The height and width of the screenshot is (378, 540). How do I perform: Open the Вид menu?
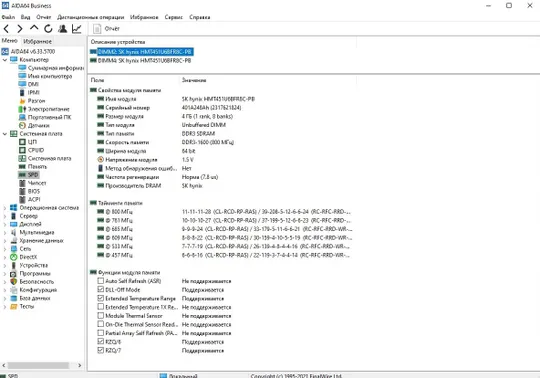25,17
